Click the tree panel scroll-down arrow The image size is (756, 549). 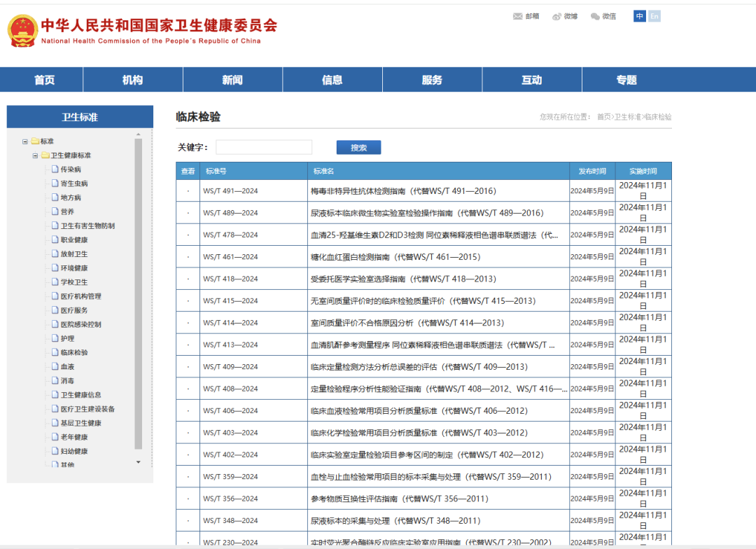pos(139,462)
